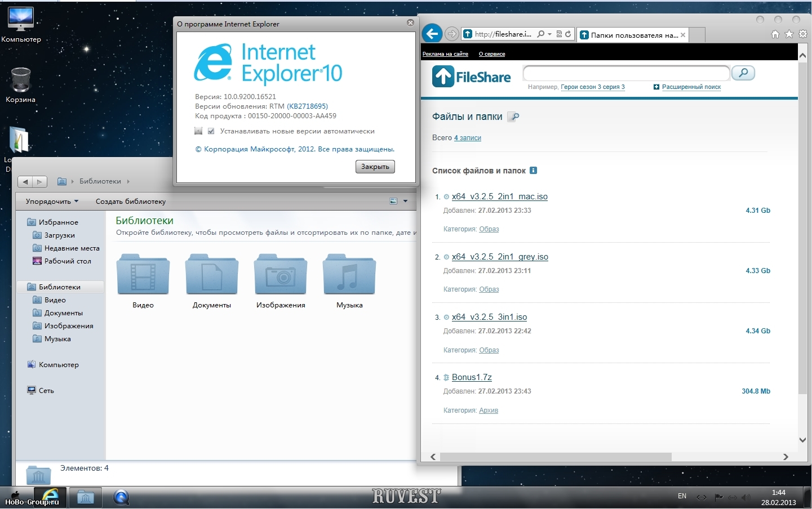Click the Закрыть button in the About dialog
This screenshot has width=812, height=509.
coord(375,167)
